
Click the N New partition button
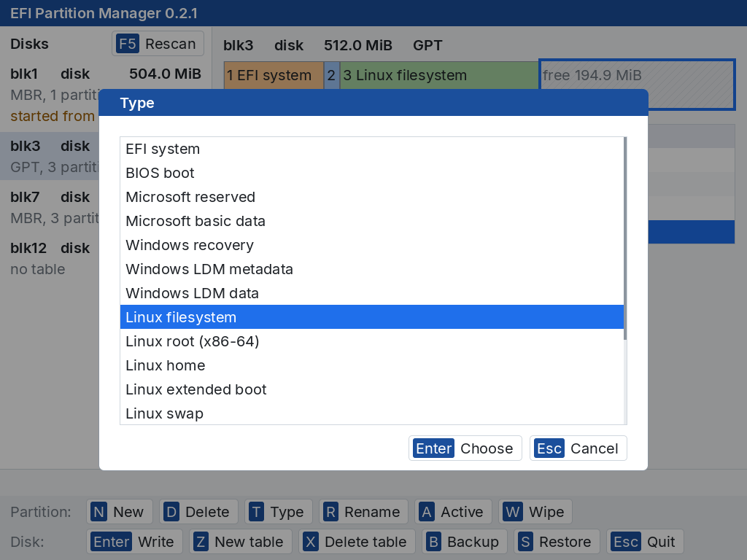(120, 512)
